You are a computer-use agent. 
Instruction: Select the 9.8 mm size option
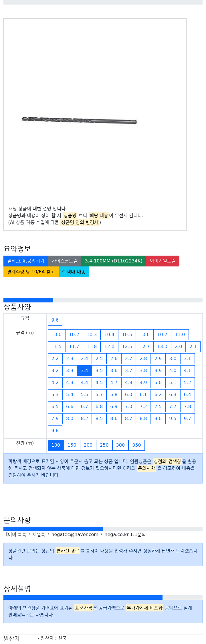coord(55,431)
